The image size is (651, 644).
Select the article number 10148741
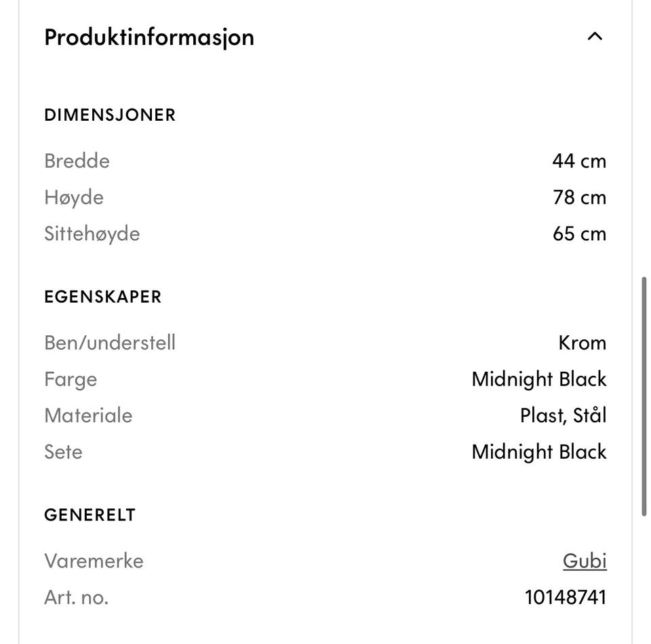point(566,597)
